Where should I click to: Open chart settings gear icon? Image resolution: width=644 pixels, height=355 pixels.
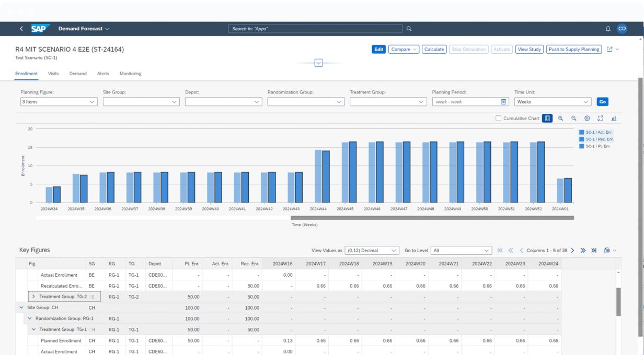pos(587,119)
